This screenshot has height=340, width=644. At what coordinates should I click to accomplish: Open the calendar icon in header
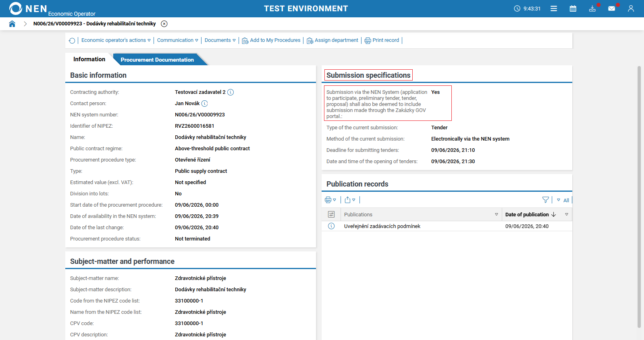click(x=573, y=8)
